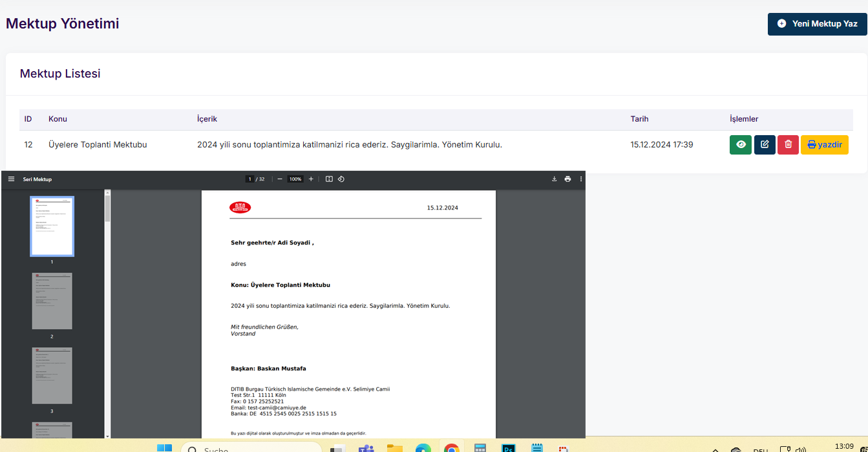Open Photoshop from the taskbar
The image size is (868, 452).
tap(508, 448)
